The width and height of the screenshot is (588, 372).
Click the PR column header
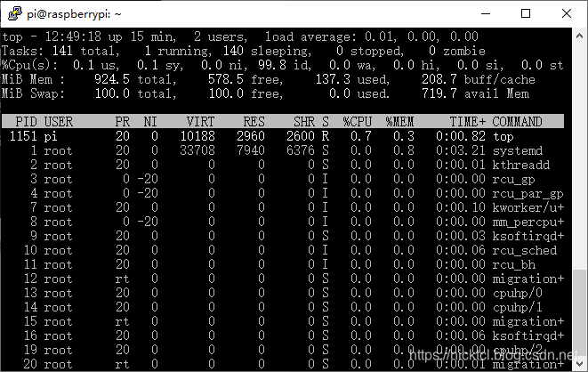coord(123,122)
